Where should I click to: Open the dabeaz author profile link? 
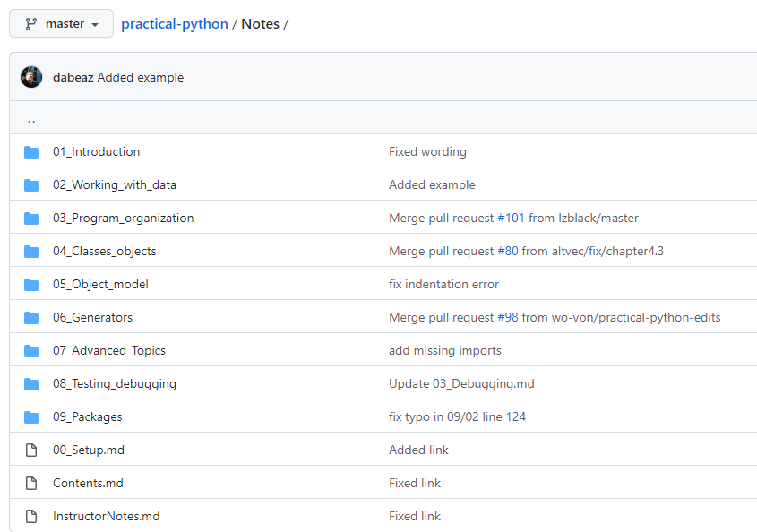tap(73, 77)
